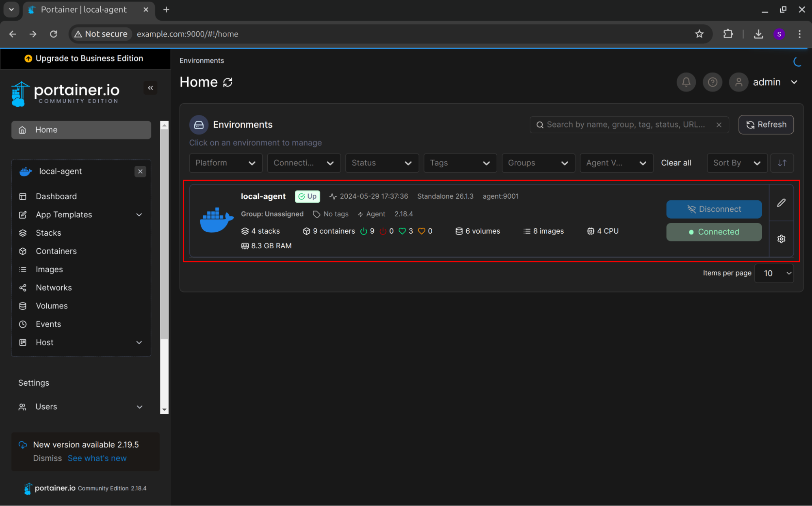Viewport: 812px width, 506px height.
Task: Click the Refresh environments button
Action: click(x=766, y=125)
